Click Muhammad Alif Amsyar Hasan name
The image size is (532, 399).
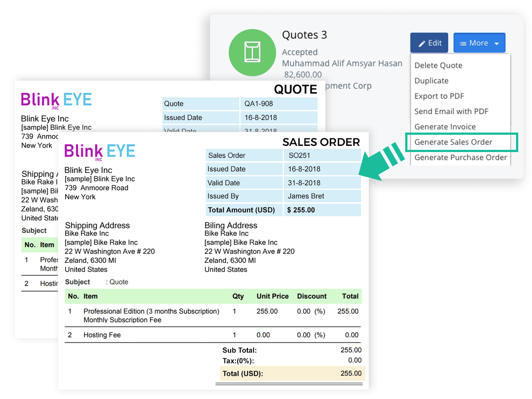[342, 63]
